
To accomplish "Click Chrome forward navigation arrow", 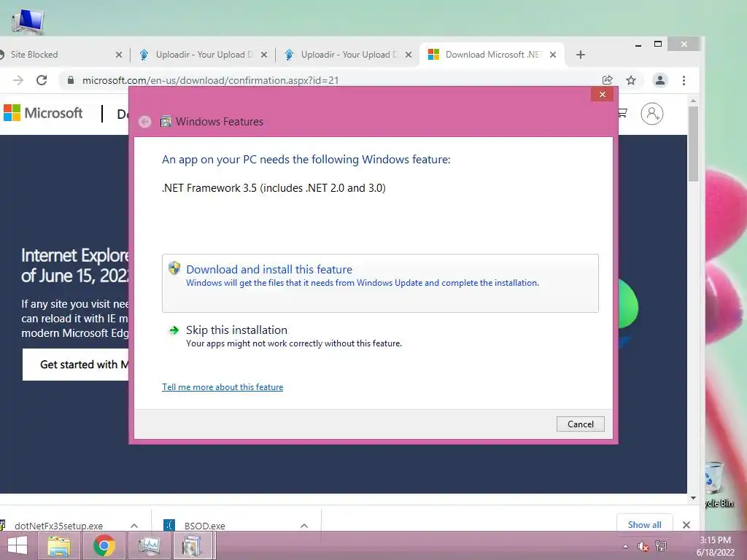I will 18,80.
